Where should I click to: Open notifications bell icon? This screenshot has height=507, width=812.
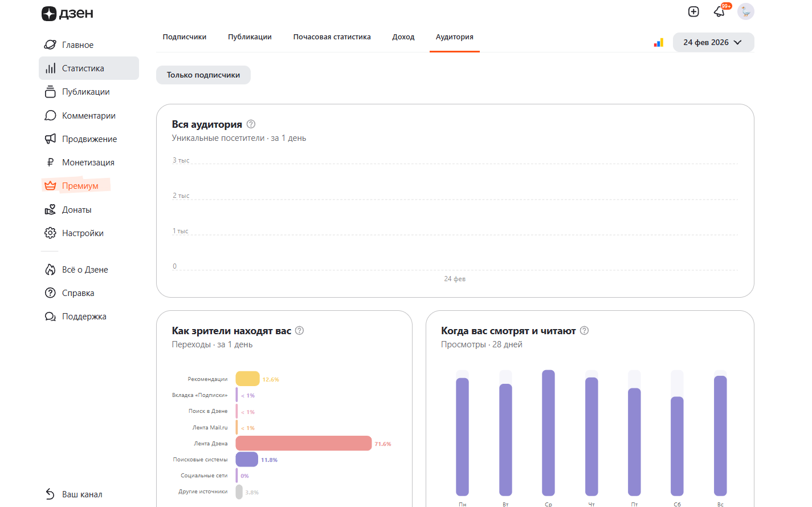pyautogui.click(x=719, y=11)
